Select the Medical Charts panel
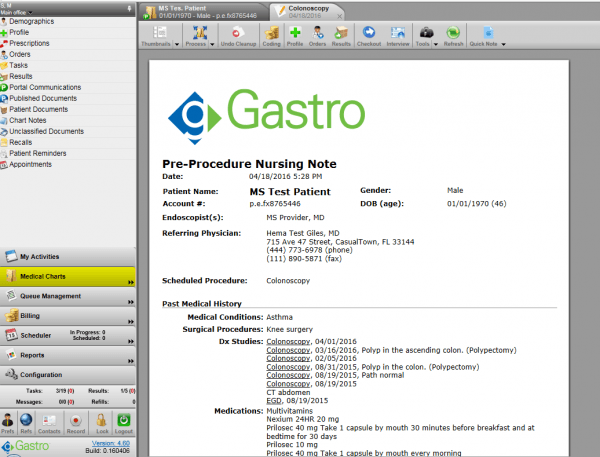600x457 pixels. point(68,276)
